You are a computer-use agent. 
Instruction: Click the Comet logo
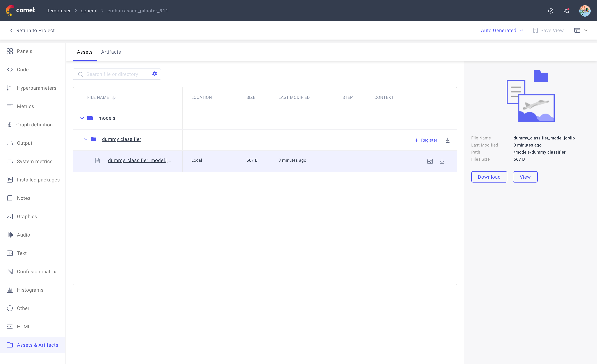[x=21, y=10]
